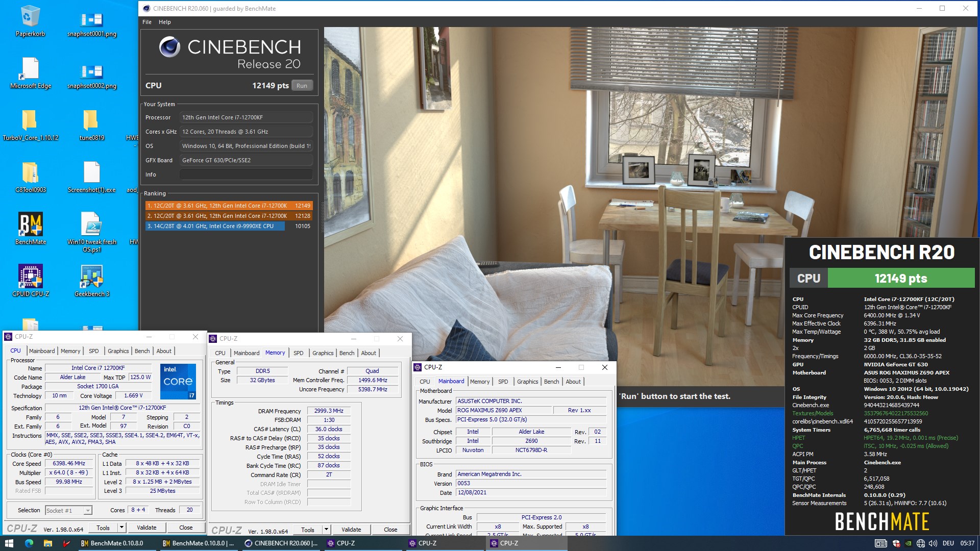980x551 pixels.
Task: Switch to CINEBENCH R20.060 taskbar button
Action: 281,543
